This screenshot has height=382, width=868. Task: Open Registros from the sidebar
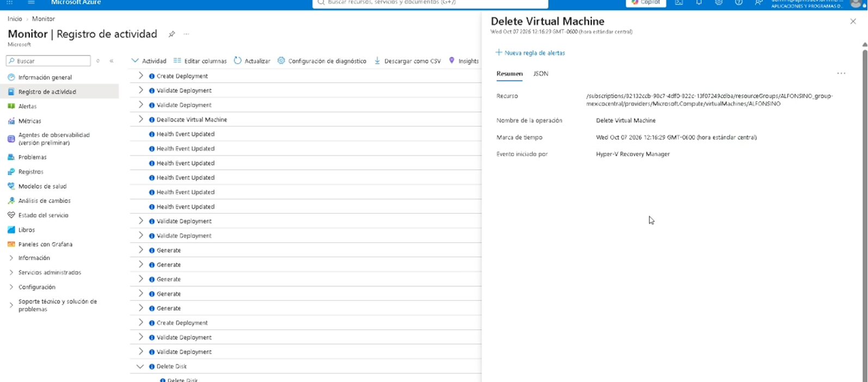coord(30,171)
